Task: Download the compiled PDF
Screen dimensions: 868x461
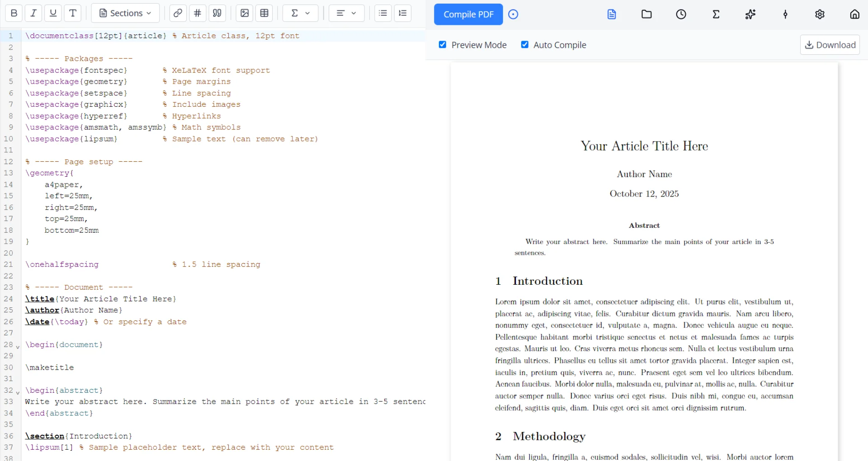Action: 830,45
